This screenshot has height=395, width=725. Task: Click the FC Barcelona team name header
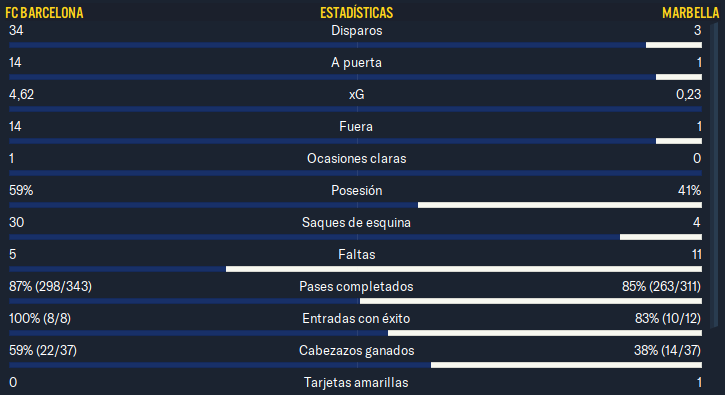pyautogui.click(x=44, y=12)
